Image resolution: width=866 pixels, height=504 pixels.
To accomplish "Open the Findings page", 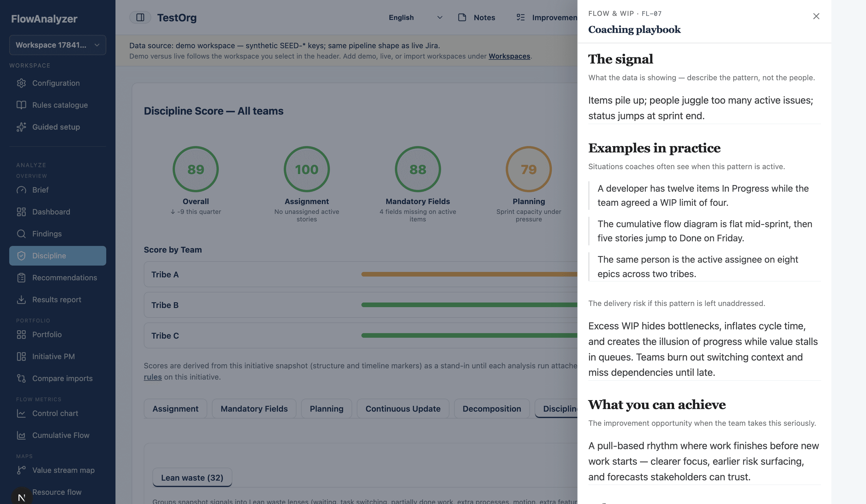I will click(x=58, y=234).
